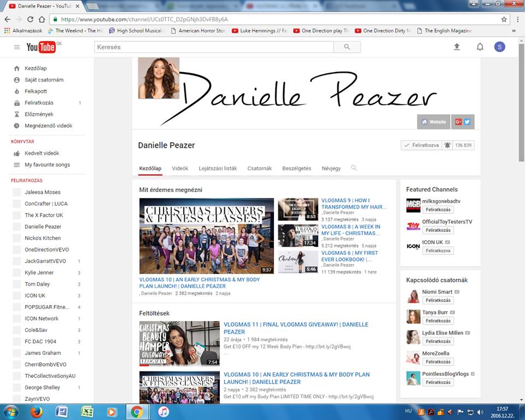
Task: Click Danielle Peazer's channel avatar
Action: [159, 78]
